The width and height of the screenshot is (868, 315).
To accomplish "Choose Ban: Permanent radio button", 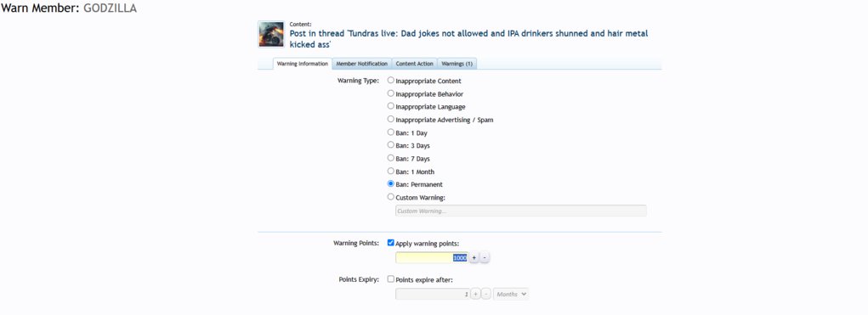I will [391, 184].
